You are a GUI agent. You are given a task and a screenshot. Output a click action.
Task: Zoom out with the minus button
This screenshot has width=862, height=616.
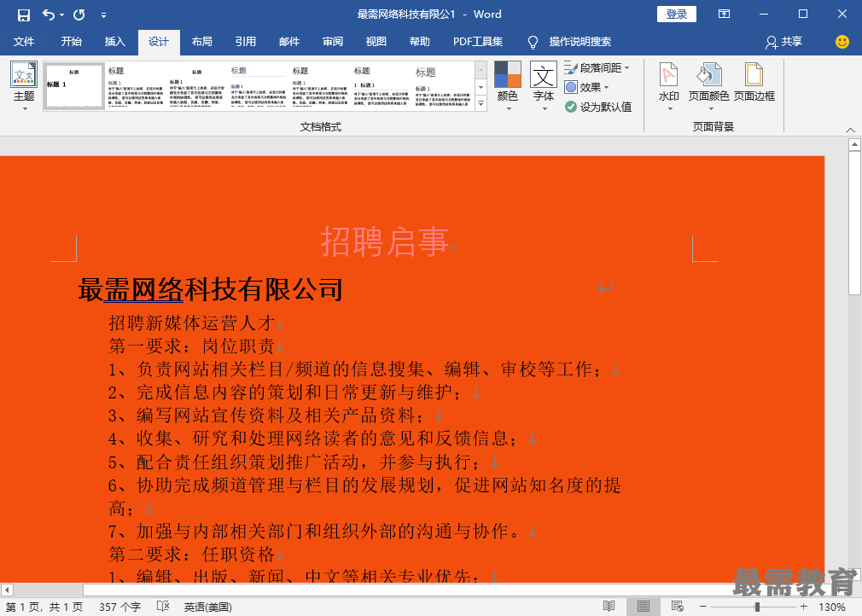702,607
